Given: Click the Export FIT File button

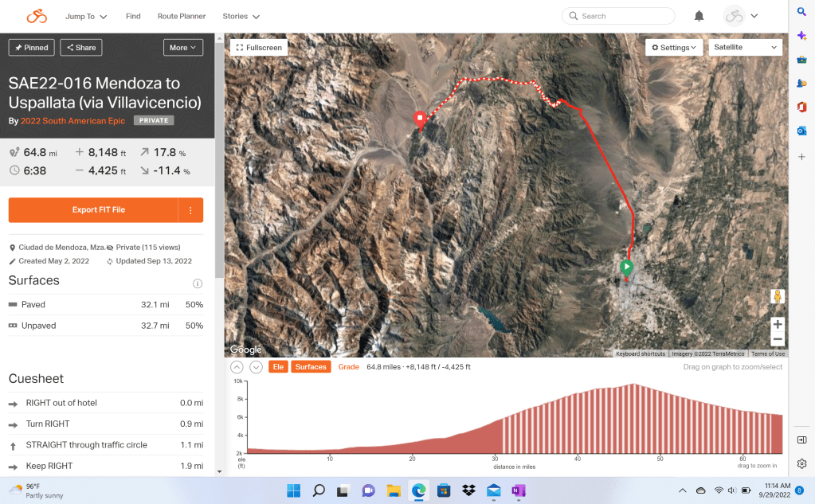Looking at the screenshot, I should pos(93,210).
